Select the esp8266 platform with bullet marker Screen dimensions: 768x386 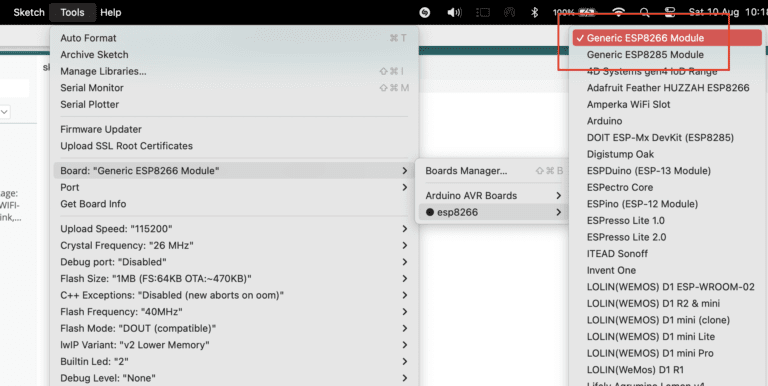click(x=491, y=212)
